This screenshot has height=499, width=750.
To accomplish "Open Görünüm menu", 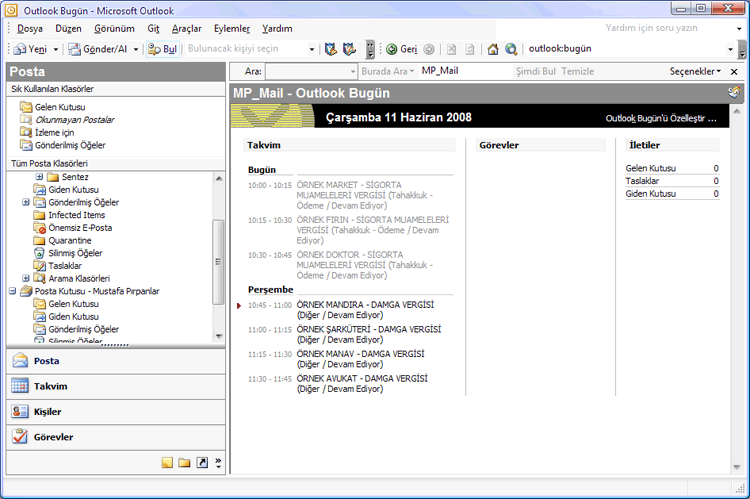I will click(114, 29).
